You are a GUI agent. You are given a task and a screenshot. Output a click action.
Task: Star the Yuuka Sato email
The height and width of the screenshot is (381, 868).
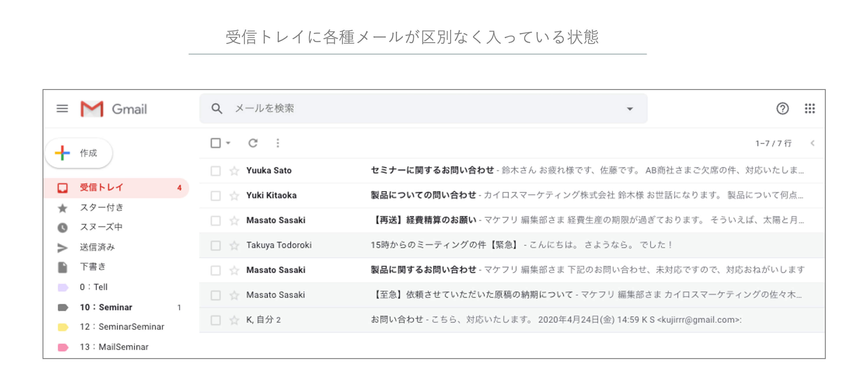click(x=234, y=171)
